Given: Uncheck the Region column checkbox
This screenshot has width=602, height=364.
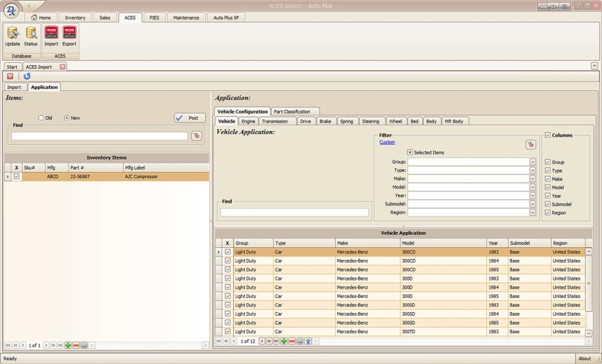Looking at the screenshot, I should click(548, 213).
